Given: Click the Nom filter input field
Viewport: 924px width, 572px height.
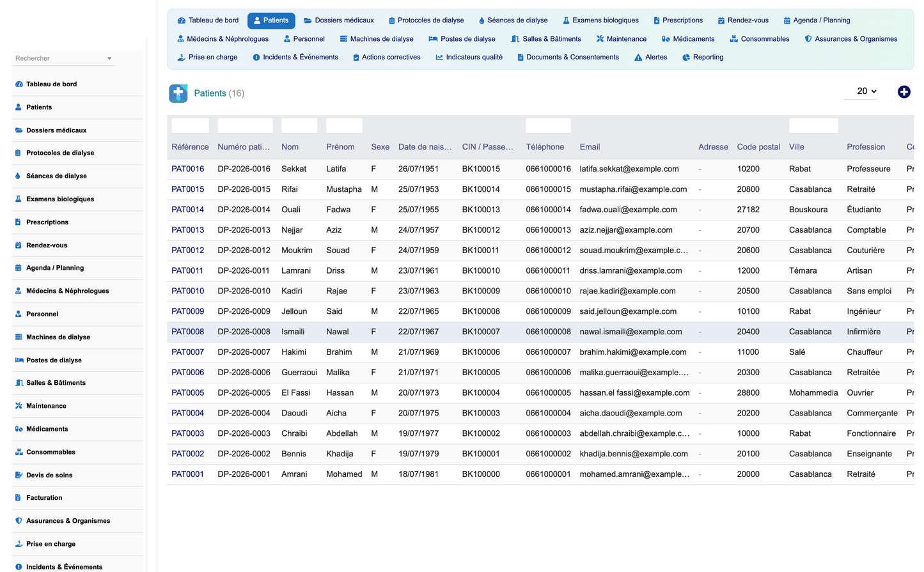Looking at the screenshot, I should click(x=299, y=125).
